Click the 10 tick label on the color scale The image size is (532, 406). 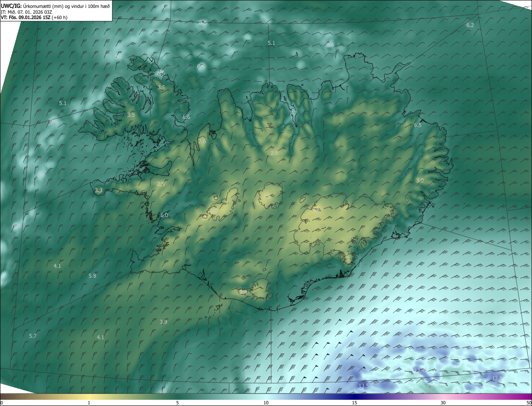[266, 403]
